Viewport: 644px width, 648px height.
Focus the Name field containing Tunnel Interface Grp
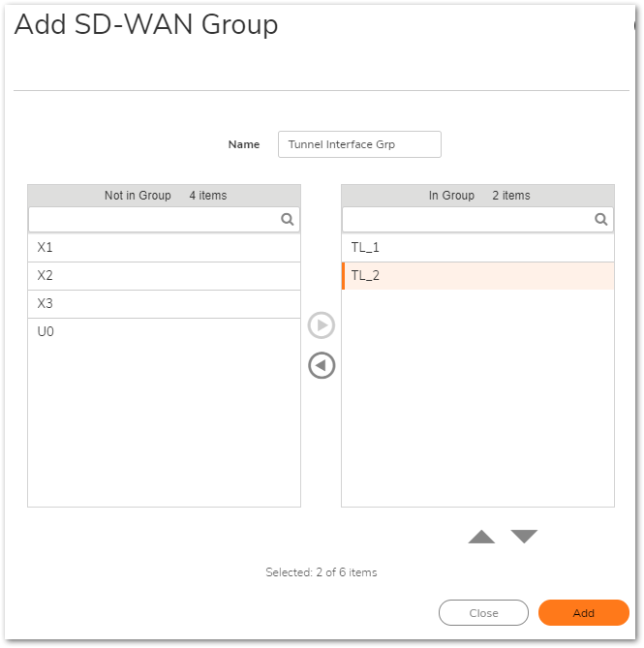[358, 144]
